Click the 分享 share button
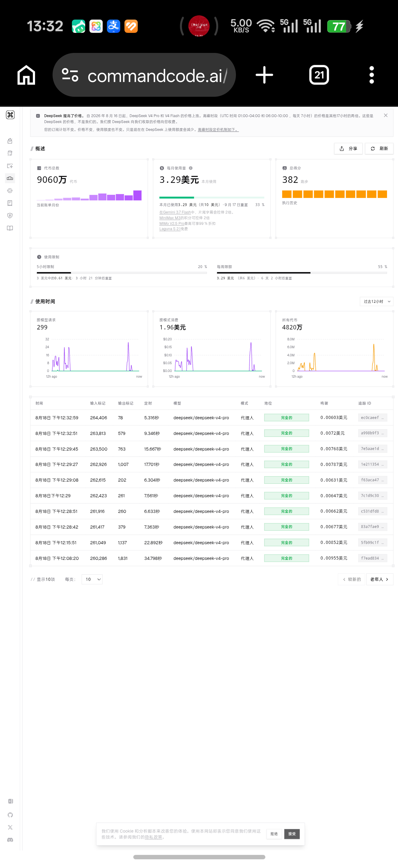398x868 pixels. [348, 149]
